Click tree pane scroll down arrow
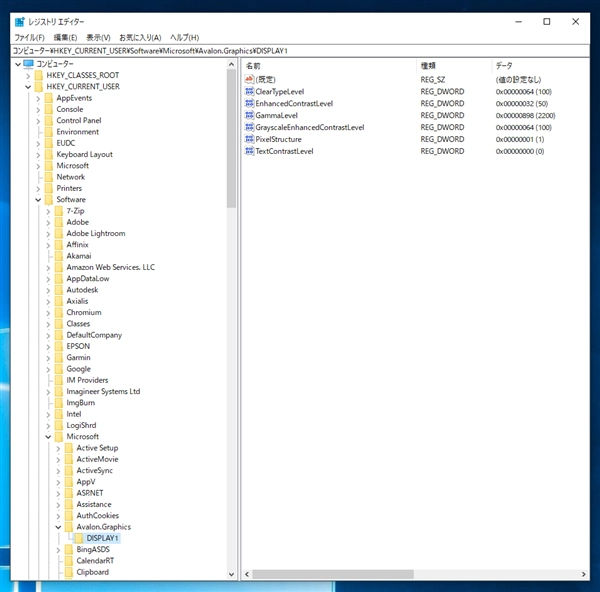Viewport: 600px width, 592px height. pos(231,574)
